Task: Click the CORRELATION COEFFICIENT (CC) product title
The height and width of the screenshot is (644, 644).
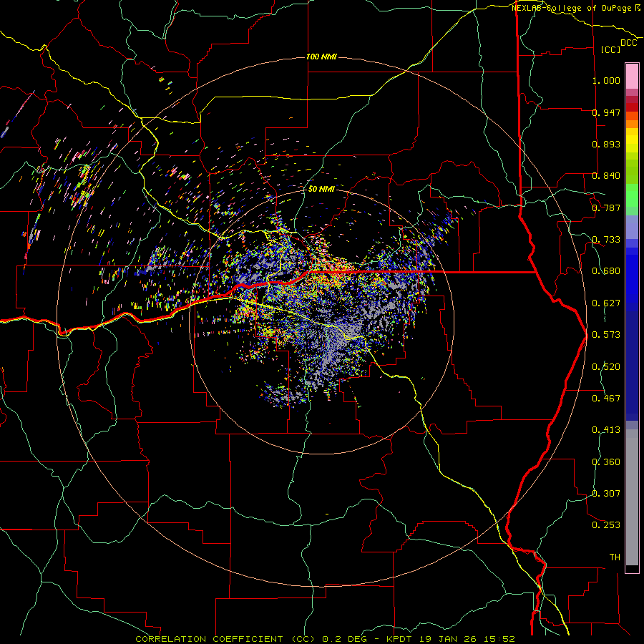Action: 225,639
